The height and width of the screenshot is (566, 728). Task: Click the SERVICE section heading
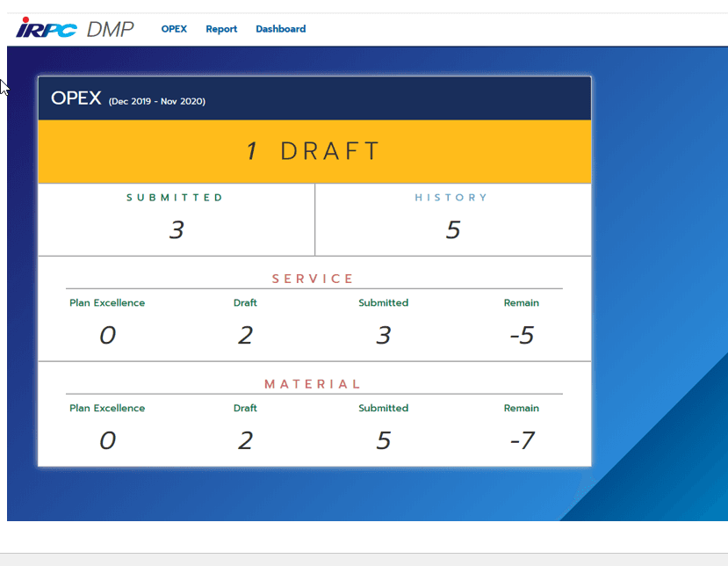313,279
